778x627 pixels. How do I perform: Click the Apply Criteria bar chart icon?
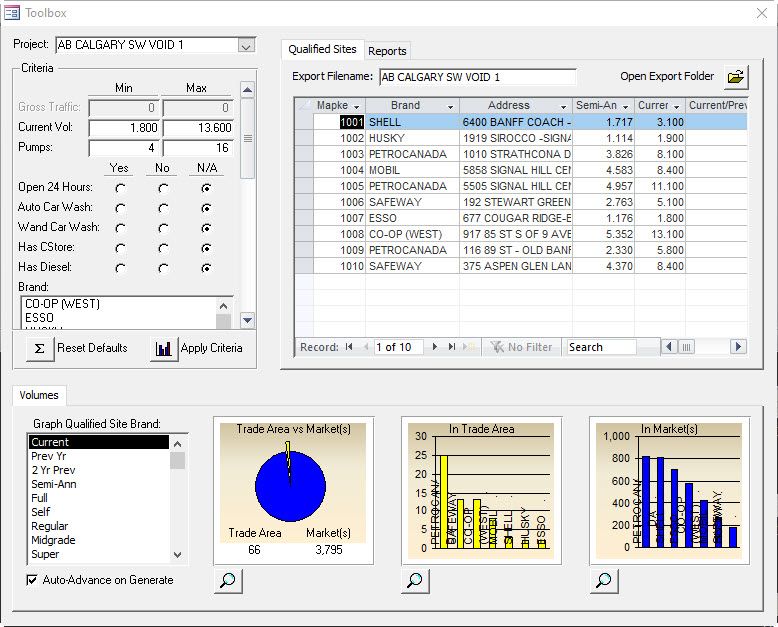coord(164,348)
